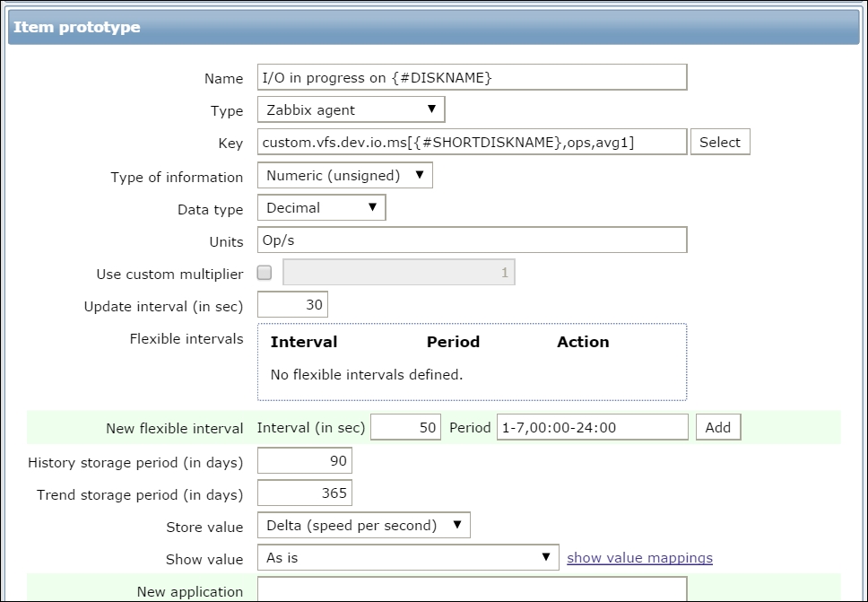
Task: Click the disabled custom multiplier value field
Action: point(398,273)
